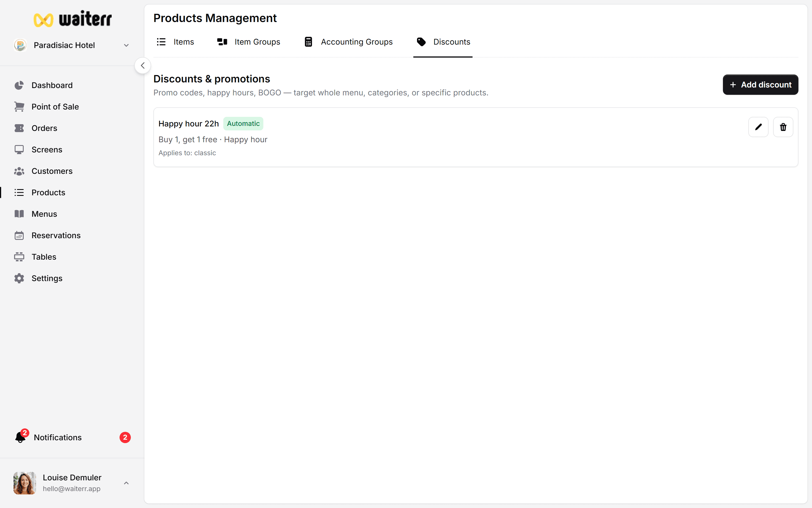Click the Automatic badge

click(x=243, y=124)
